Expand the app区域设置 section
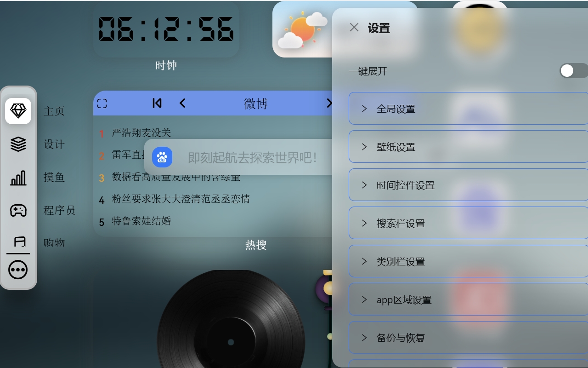 click(x=468, y=299)
